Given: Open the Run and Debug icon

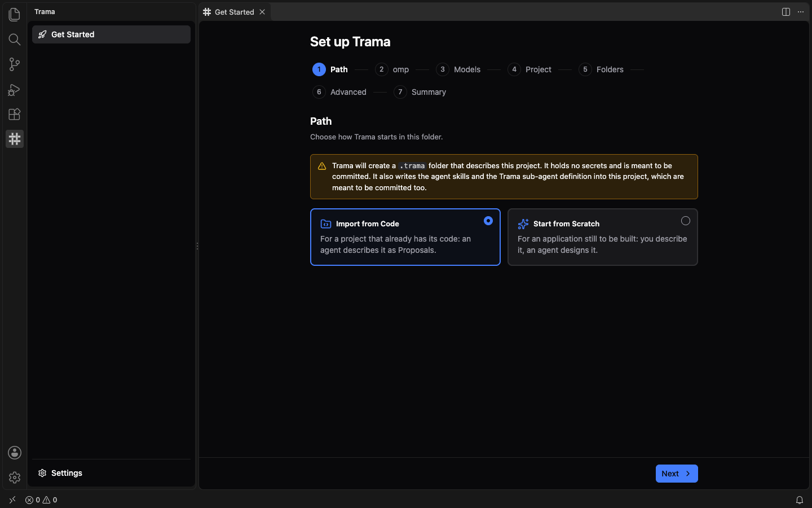Looking at the screenshot, I should 15,89.
